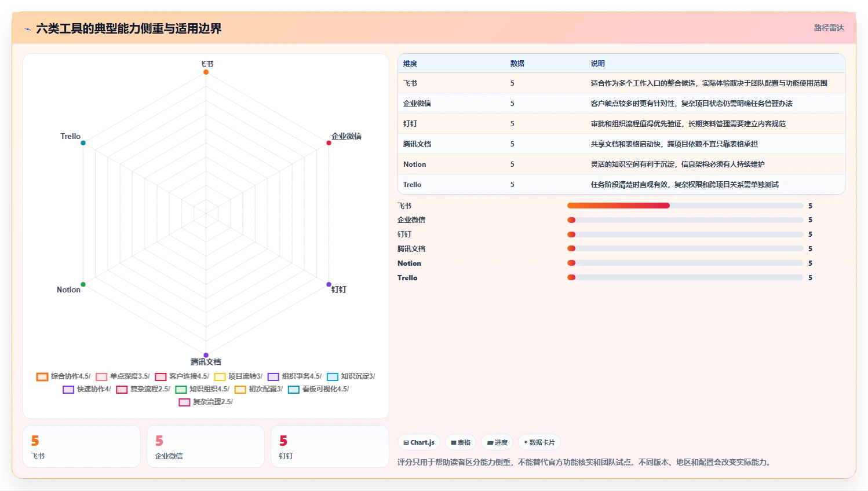This screenshot has height=491, width=868.
Task: Toggle the 综合协作4.5 legend swatch
Action: point(42,377)
